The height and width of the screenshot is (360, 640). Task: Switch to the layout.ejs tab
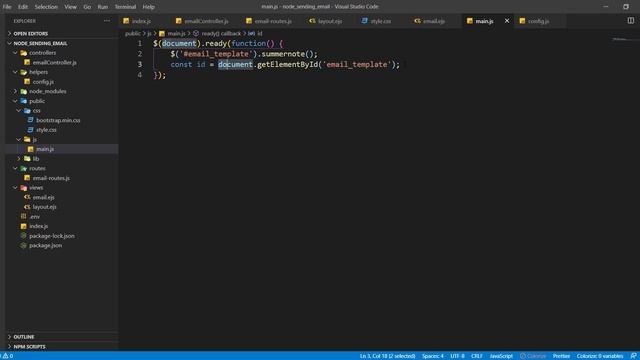(x=330, y=21)
